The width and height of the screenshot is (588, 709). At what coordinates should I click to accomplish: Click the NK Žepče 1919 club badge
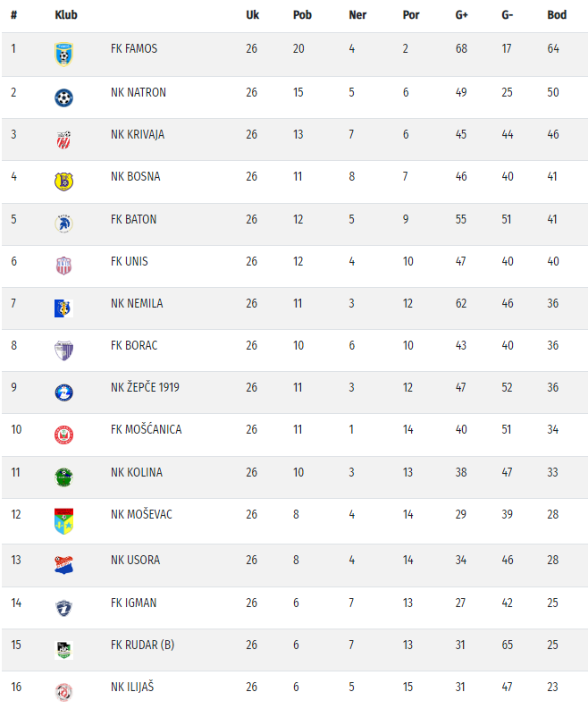coord(63,392)
